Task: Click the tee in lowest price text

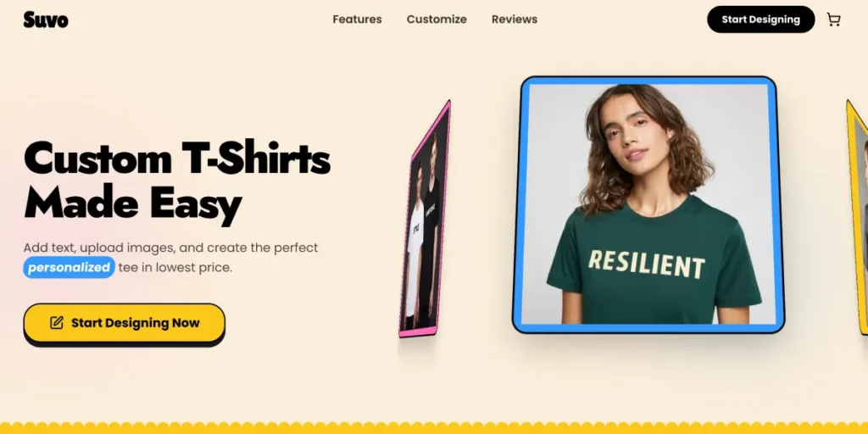Action: point(175,268)
